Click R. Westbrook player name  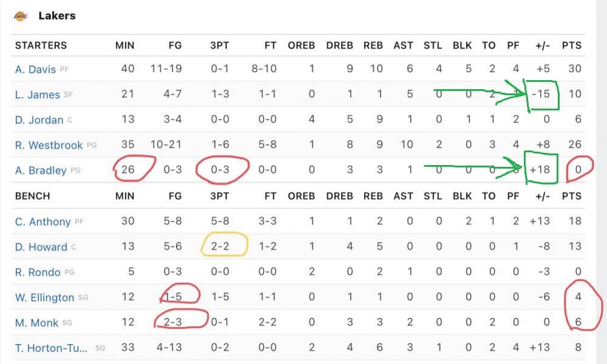tap(49, 145)
